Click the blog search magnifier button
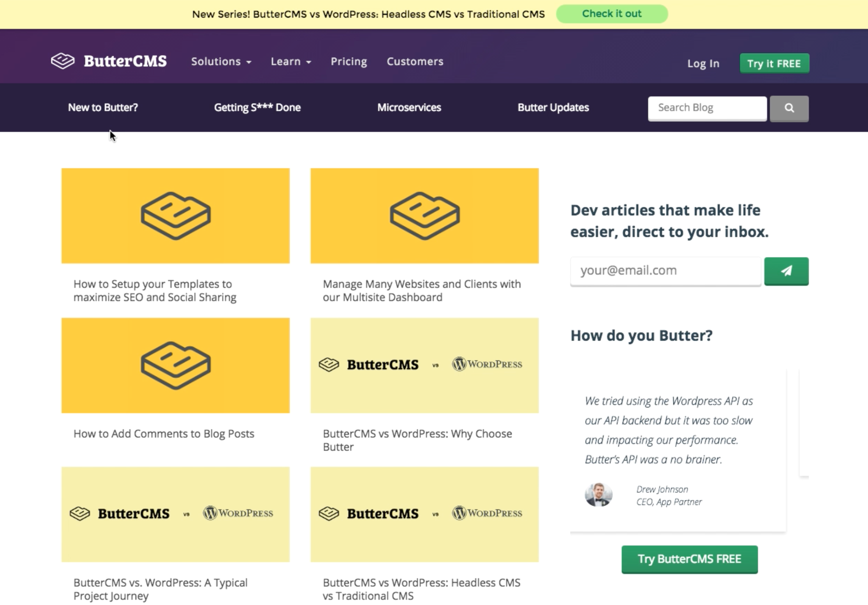The image size is (868, 605). coord(789,108)
